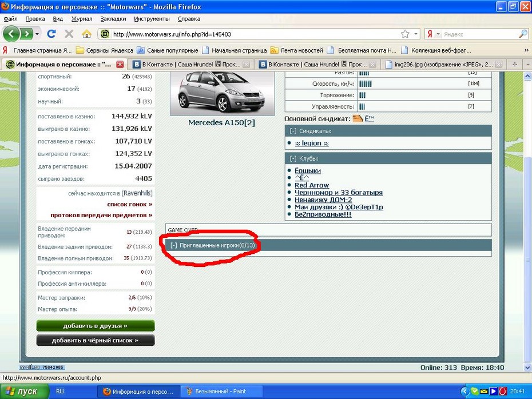Go forward with the green forward arrow
Viewport: 532px width, 399px height.
26,34
